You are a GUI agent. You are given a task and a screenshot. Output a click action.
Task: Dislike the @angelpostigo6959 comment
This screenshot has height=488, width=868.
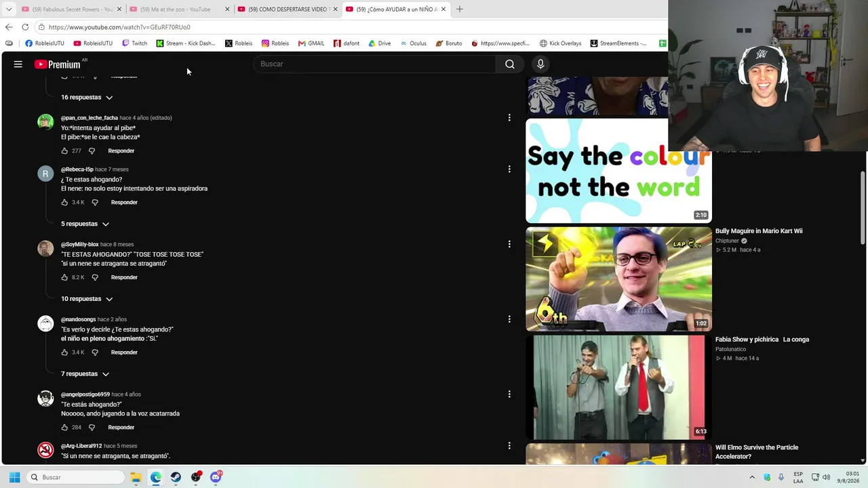click(92, 427)
